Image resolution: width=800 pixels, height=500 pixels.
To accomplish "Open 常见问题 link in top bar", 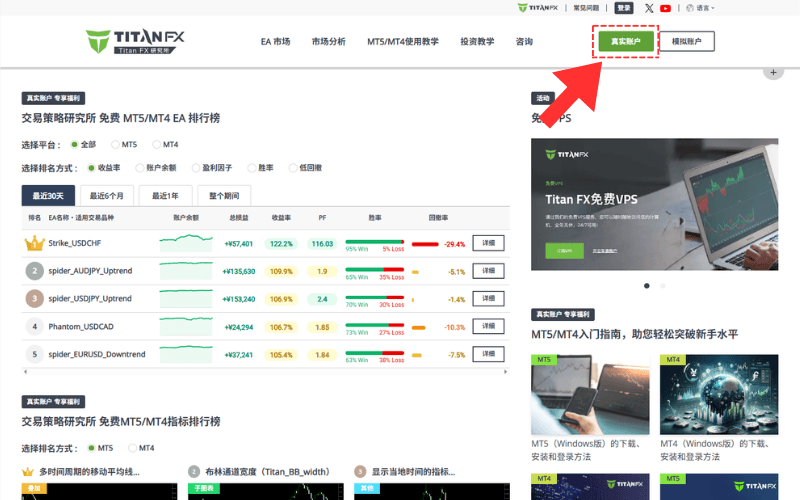I will click(x=586, y=8).
